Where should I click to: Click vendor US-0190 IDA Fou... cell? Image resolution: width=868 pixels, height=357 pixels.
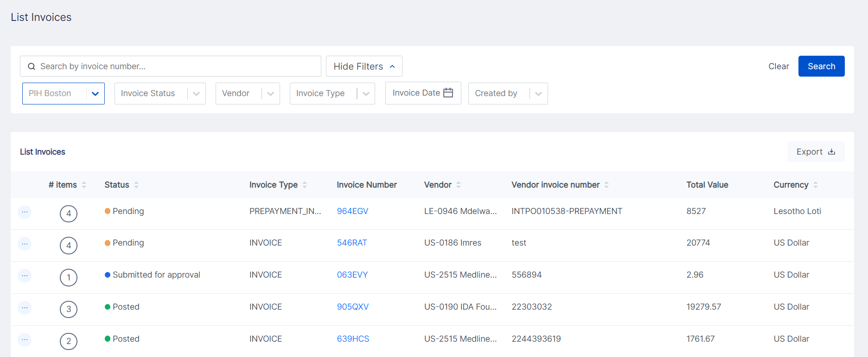click(x=460, y=307)
